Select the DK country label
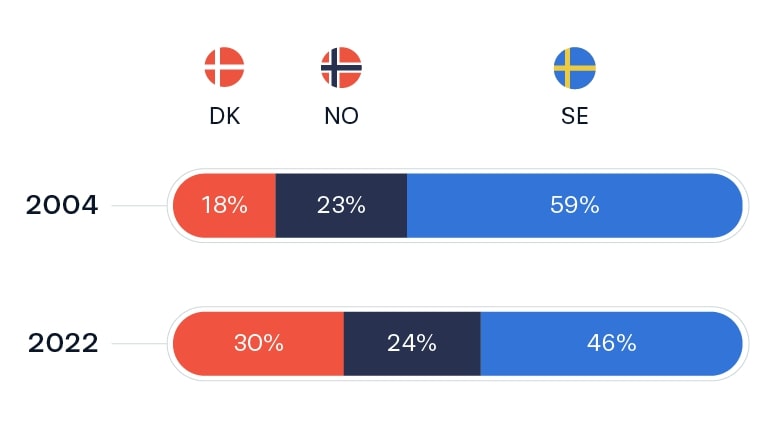 click(224, 116)
